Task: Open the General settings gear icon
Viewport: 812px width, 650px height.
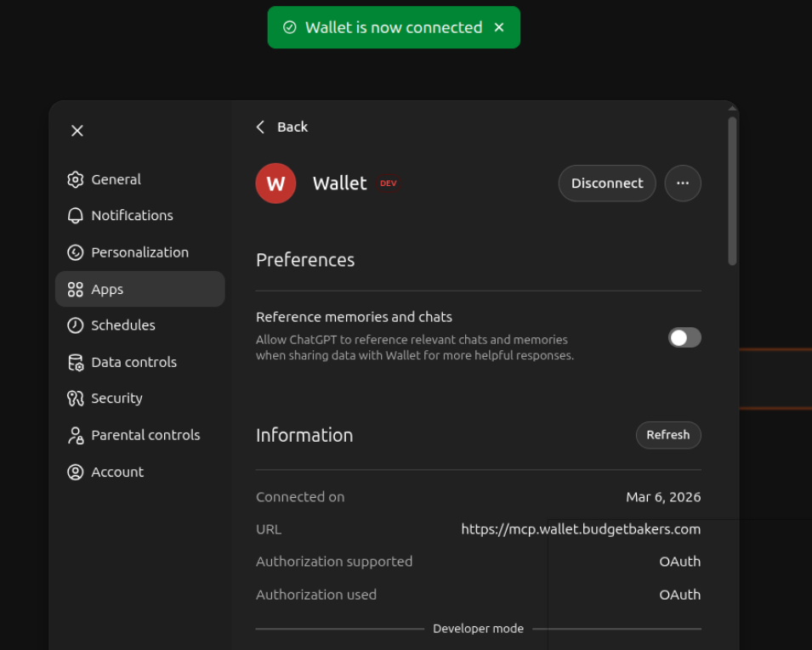Action: [76, 179]
